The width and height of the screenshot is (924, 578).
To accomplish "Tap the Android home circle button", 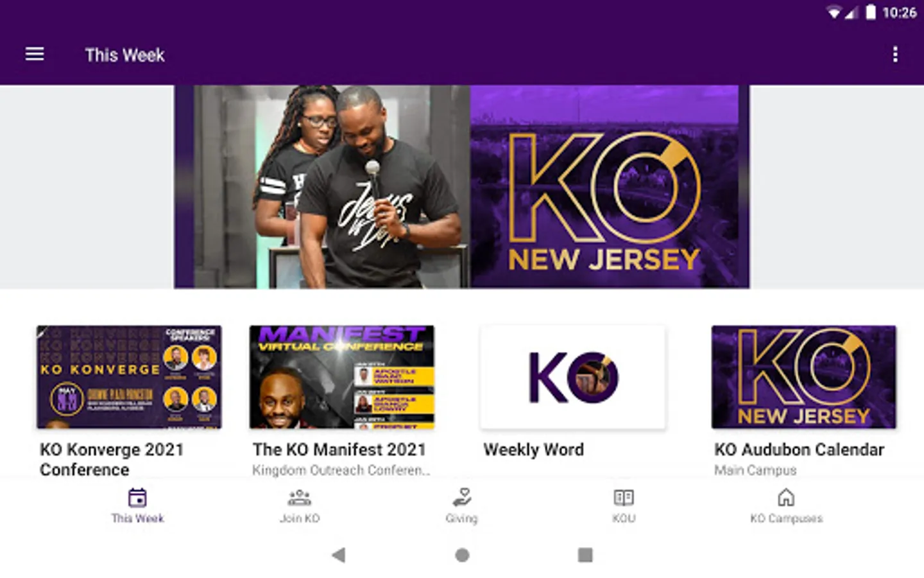I will (x=462, y=555).
